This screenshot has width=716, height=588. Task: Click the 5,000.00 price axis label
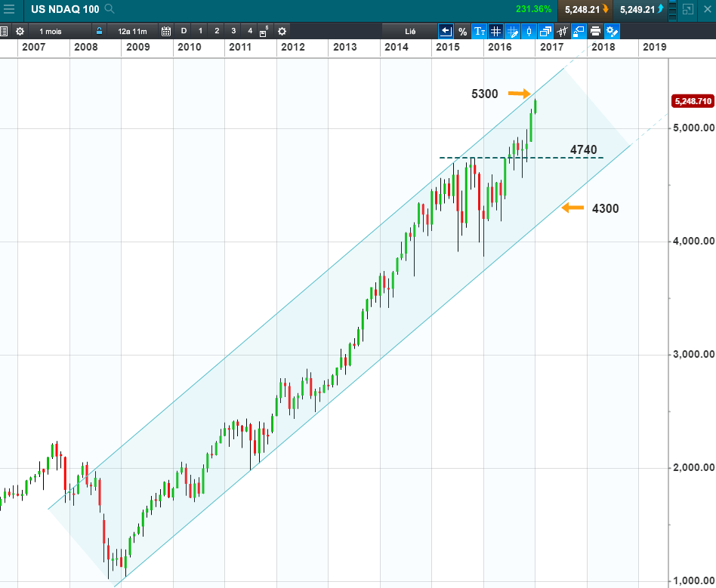tap(694, 128)
